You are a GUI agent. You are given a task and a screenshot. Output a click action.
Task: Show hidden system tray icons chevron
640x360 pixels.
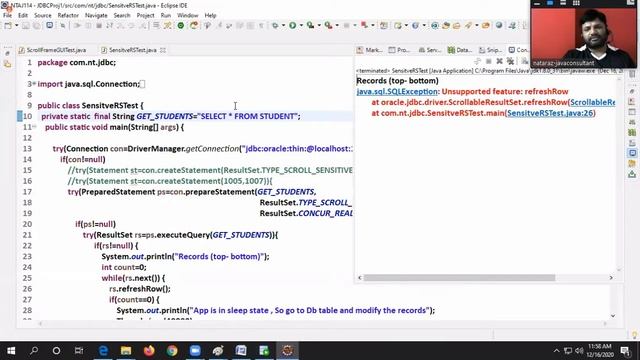(x=556, y=351)
